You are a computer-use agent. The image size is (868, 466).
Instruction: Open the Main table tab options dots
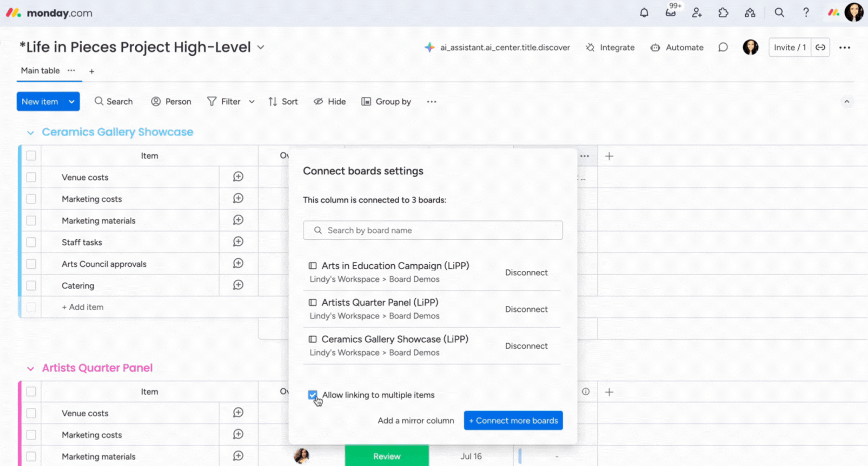pyautogui.click(x=71, y=71)
